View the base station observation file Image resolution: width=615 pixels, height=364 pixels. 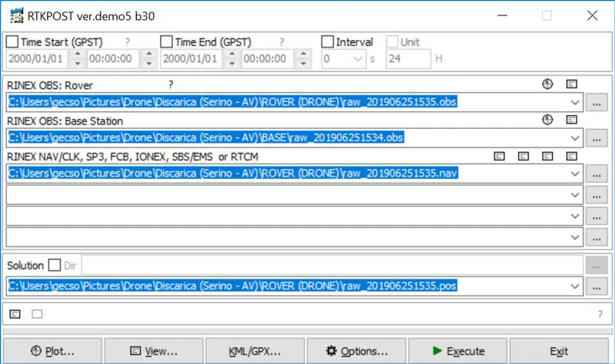571,120
